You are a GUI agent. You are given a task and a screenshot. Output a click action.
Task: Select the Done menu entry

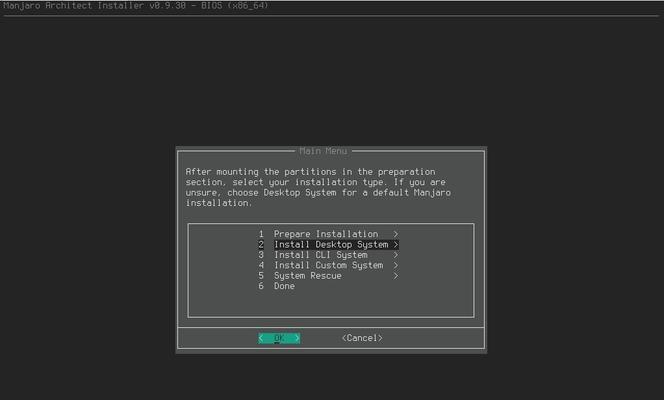click(284, 286)
